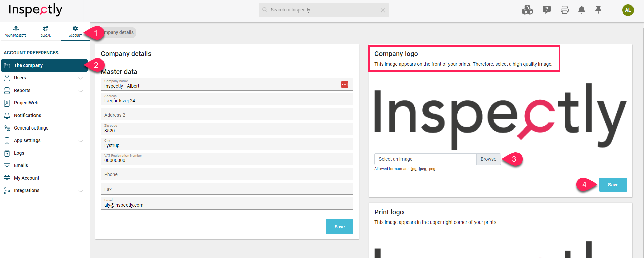Click Save in Company logo card
The image size is (644, 258).
click(613, 185)
